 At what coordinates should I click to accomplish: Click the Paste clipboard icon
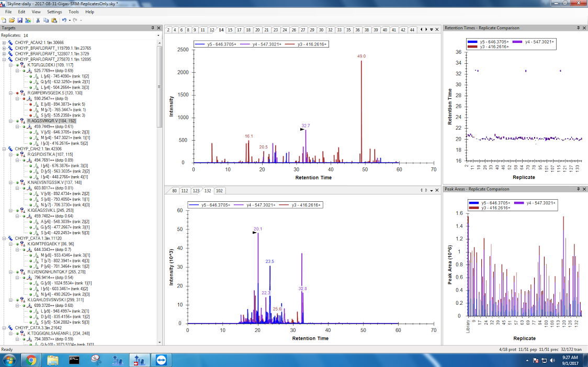click(54, 20)
